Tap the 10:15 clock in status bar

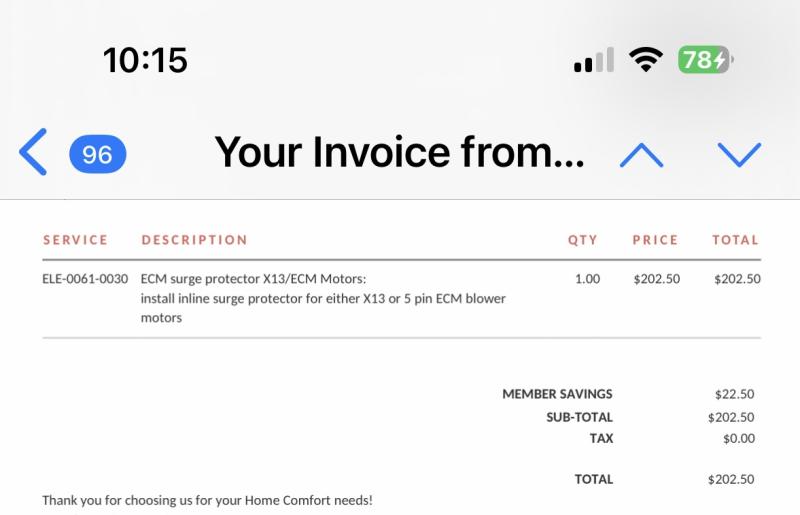(145, 61)
